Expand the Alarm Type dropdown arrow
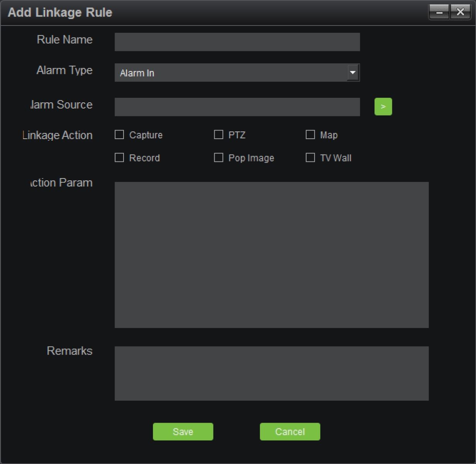Screen dimensions: 476x464 click(352, 73)
